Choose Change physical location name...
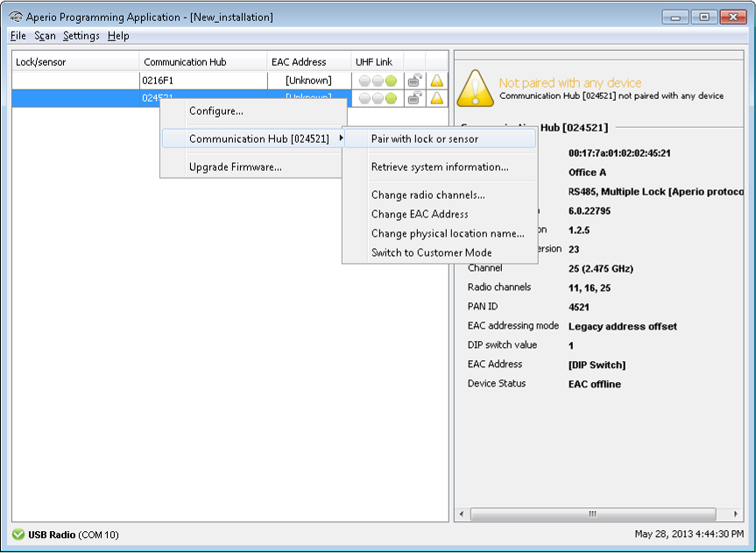 pos(440,233)
